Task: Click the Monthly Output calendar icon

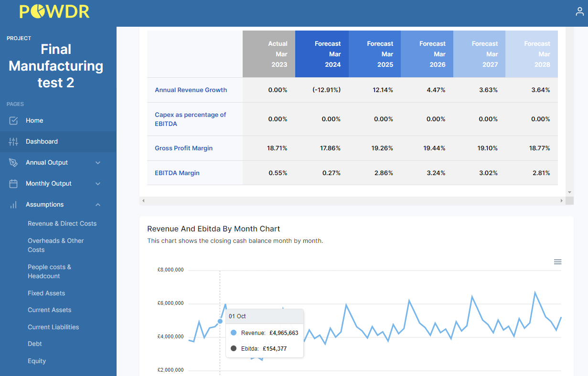Action: [12, 183]
